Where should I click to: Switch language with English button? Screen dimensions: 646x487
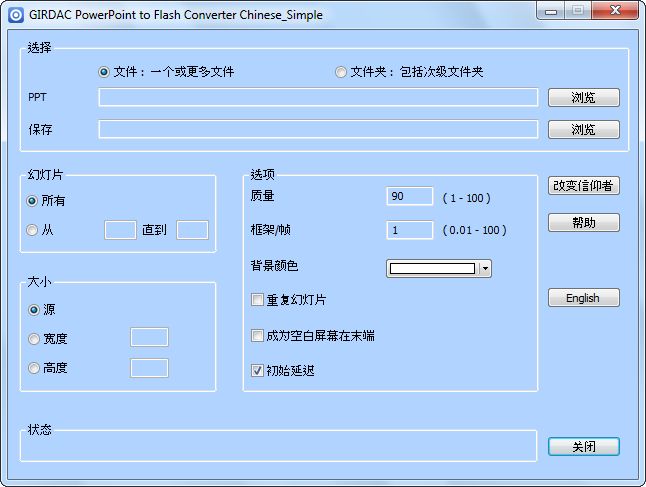point(584,297)
